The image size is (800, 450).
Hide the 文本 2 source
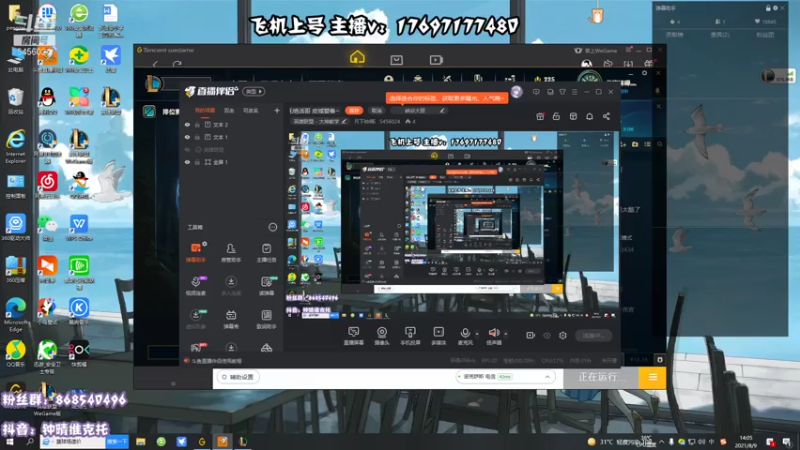pyautogui.click(x=187, y=124)
